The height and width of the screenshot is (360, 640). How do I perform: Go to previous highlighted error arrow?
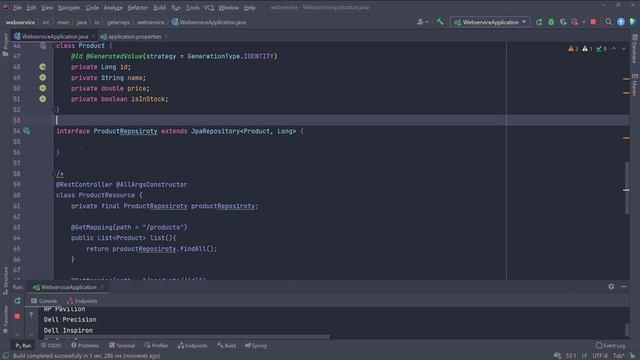(x=613, y=49)
